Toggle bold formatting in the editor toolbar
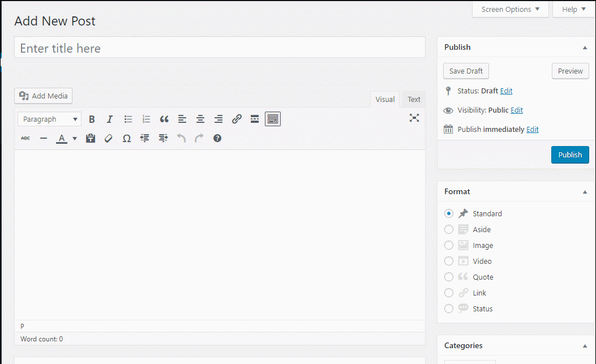The width and height of the screenshot is (596, 364). 92,119
